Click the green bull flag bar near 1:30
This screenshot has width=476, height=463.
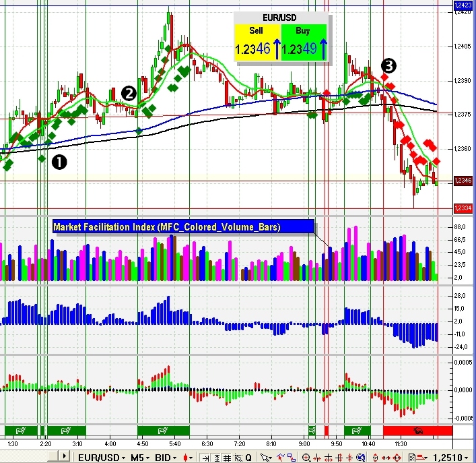coord(21,431)
